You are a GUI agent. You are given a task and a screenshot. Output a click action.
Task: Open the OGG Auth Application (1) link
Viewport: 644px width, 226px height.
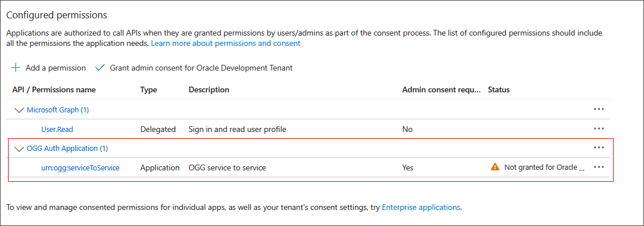[67, 149]
